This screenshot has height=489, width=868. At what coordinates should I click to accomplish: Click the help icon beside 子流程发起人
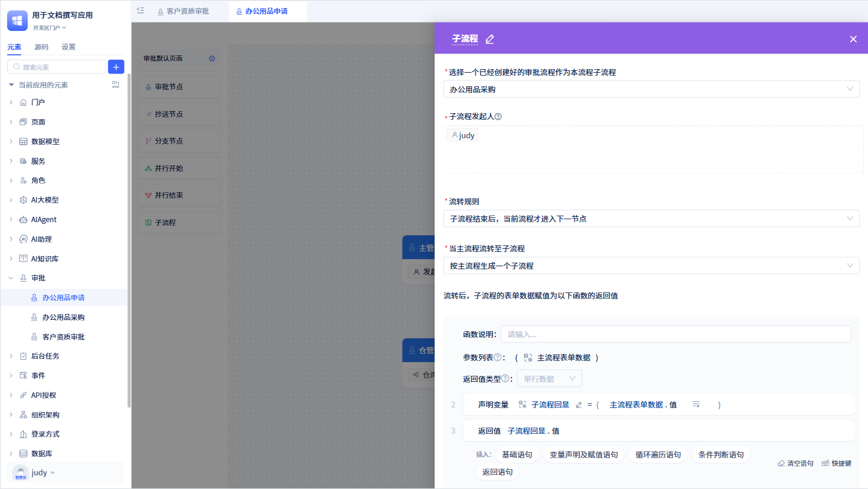pos(498,117)
